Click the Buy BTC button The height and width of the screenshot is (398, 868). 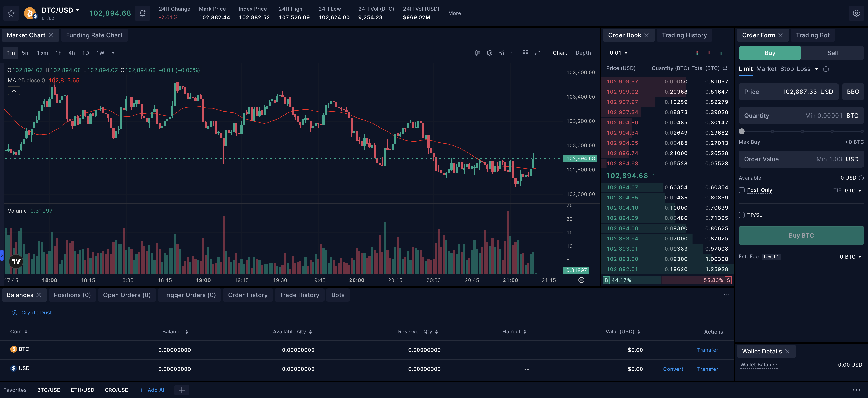tap(801, 235)
